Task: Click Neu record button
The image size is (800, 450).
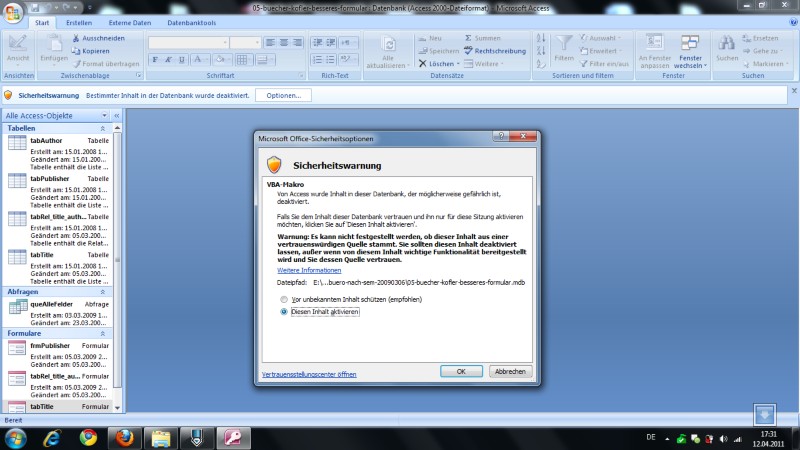Action: coord(430,38)
